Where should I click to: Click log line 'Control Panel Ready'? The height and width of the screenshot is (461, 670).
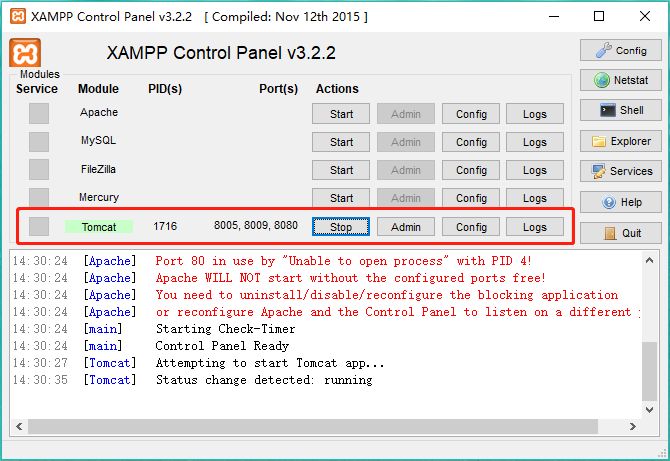(x=222, y=346)
